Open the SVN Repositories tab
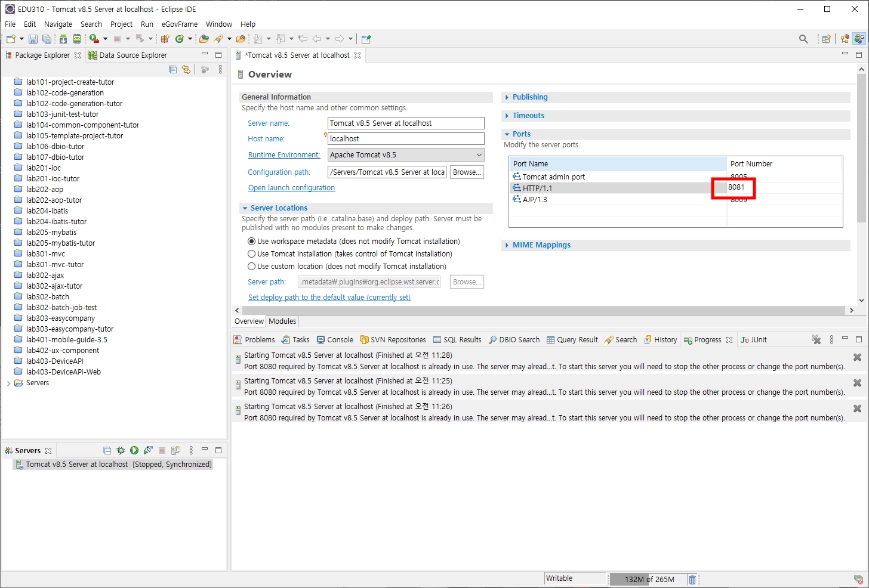 click(393, 339)
